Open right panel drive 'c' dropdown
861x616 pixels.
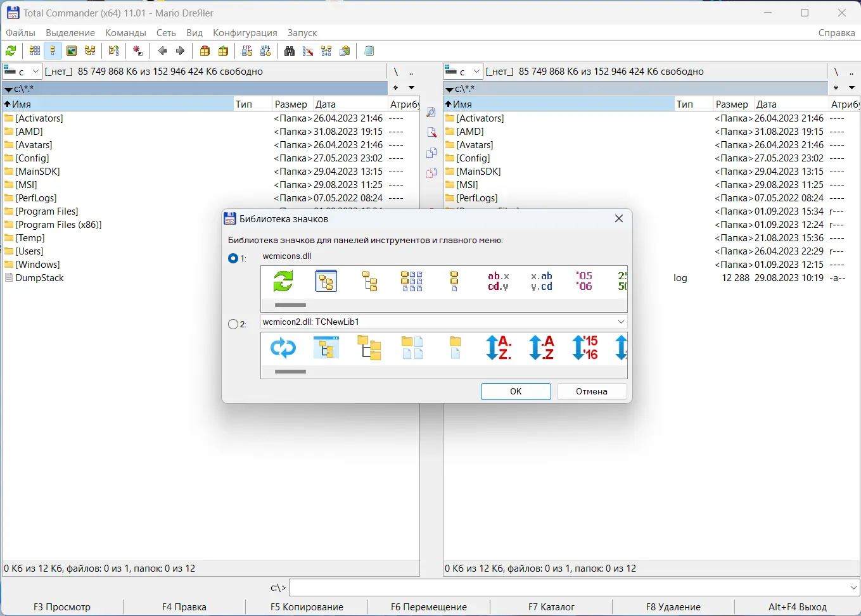click(462, 72)
